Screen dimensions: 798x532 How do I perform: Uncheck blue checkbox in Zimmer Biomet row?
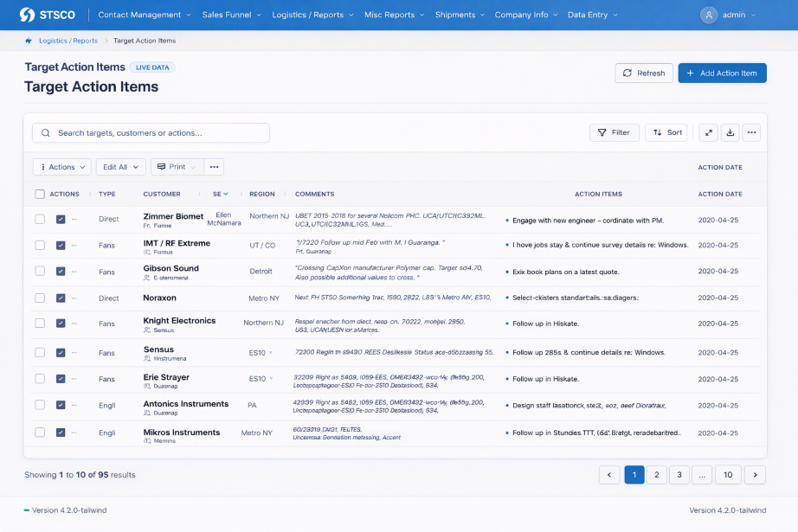(x=61, y=219)
